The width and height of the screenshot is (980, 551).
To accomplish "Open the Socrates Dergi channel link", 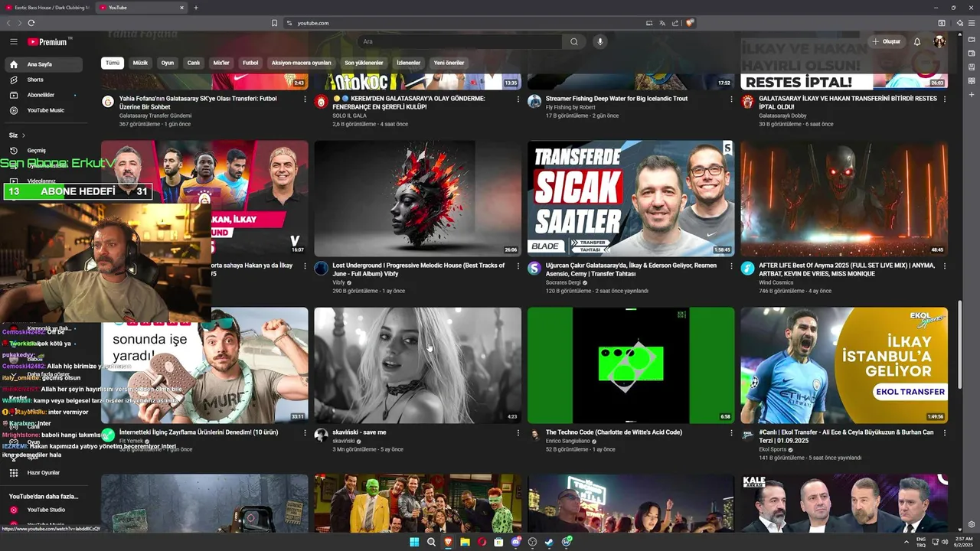I will [x=563, y=282].
